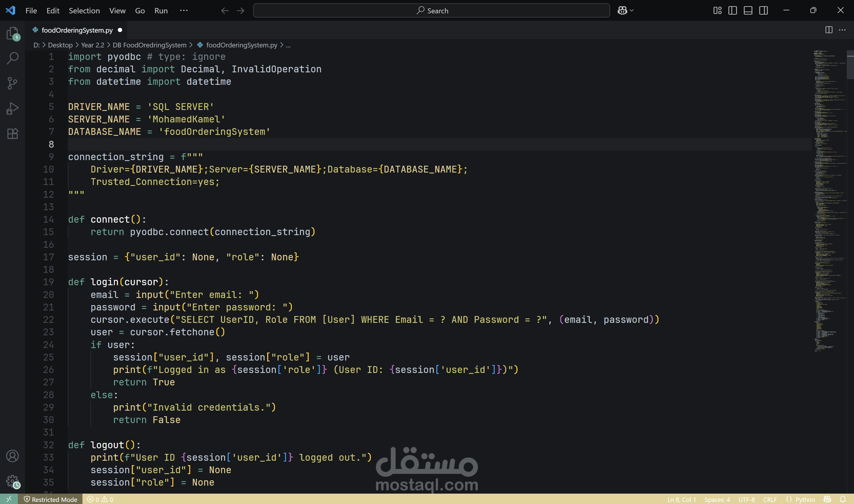Open the Extensions view
The height and width of the screenshot is (504, 854).
12,133
